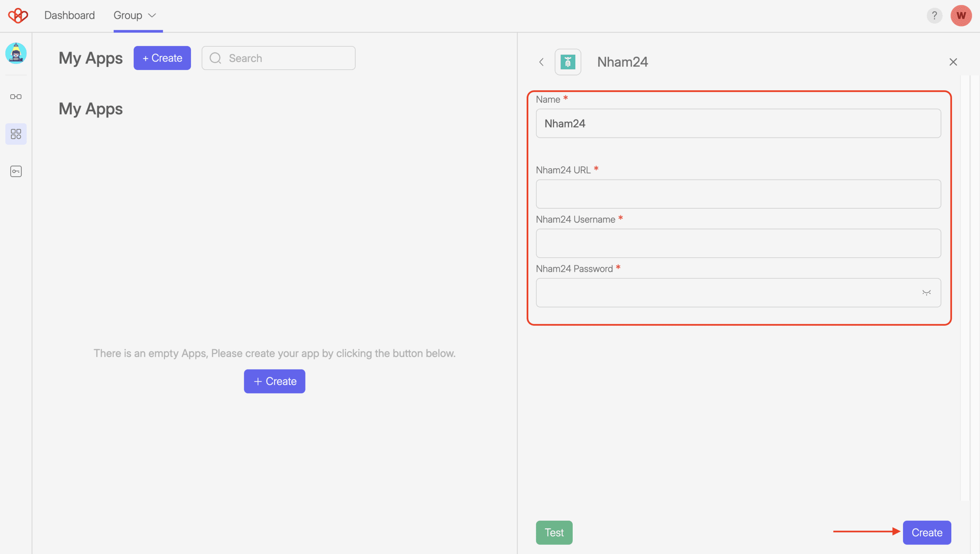Open the W user avatar menu

click(x=961, y=16)
